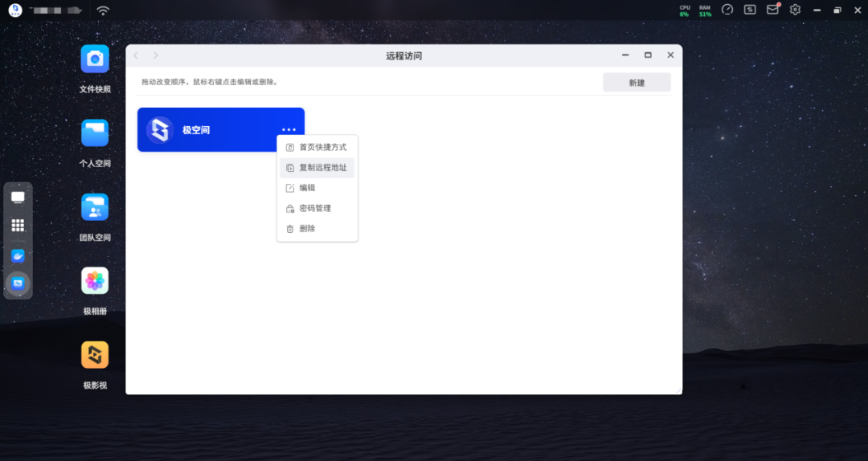Click user avatar in top bar

(15, 10)
